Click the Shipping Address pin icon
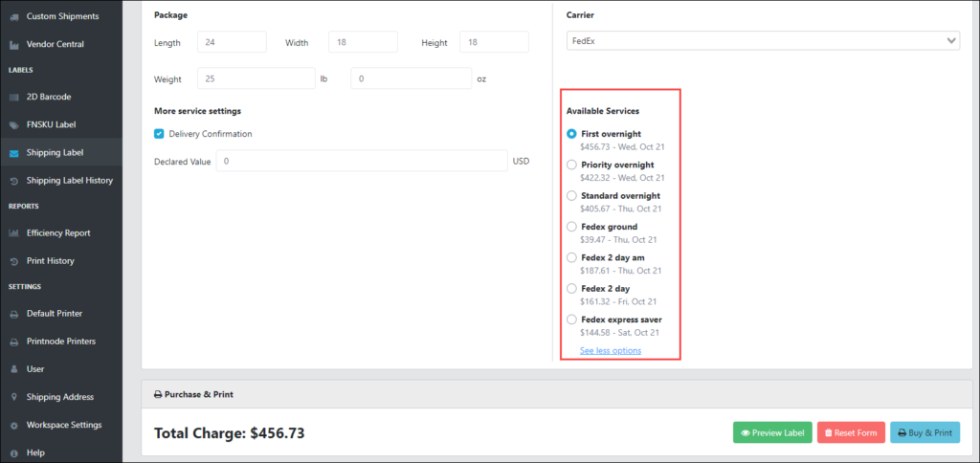Screen dimensions: 980x463 point(13,397)
